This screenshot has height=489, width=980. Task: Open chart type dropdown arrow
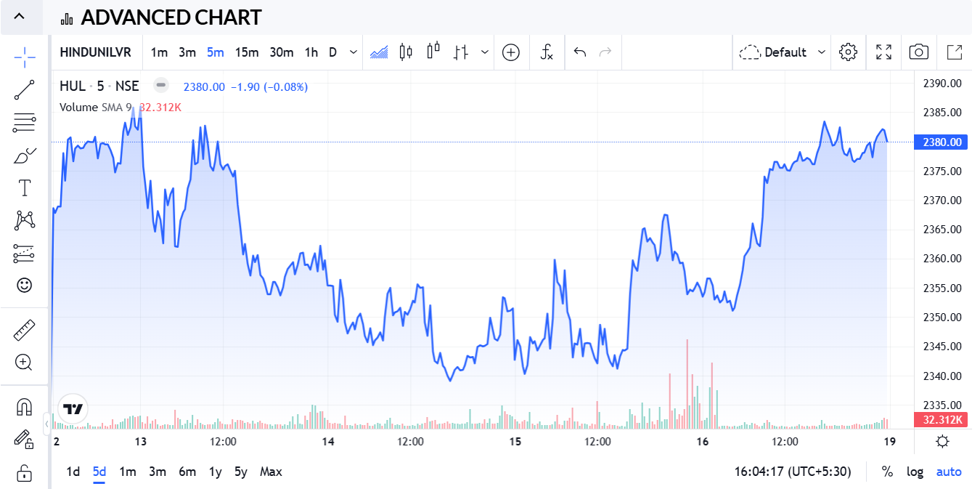point(485,52)
